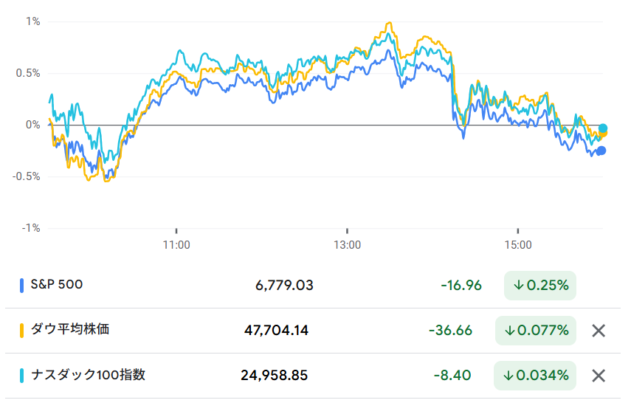Image resolution: width=631 pixels, height=400 pixels.
Task: Click the -16.96 point change
Action: click(x=461, y=285)
